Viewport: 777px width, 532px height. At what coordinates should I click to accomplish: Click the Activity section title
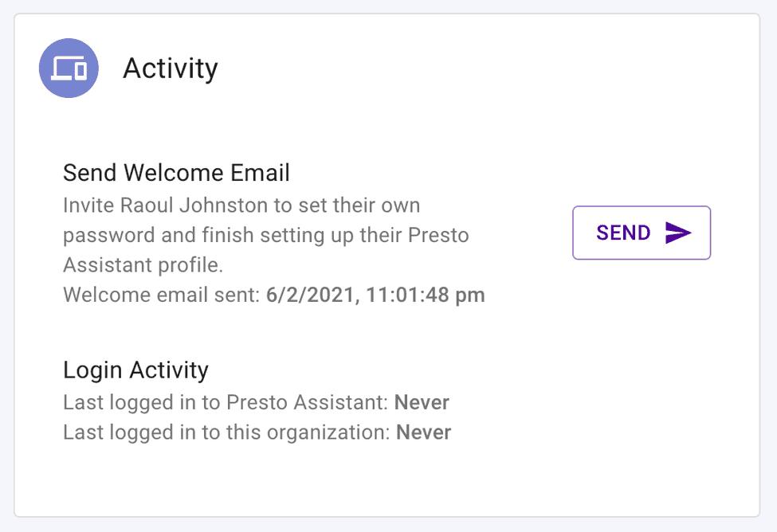[171, 68]
